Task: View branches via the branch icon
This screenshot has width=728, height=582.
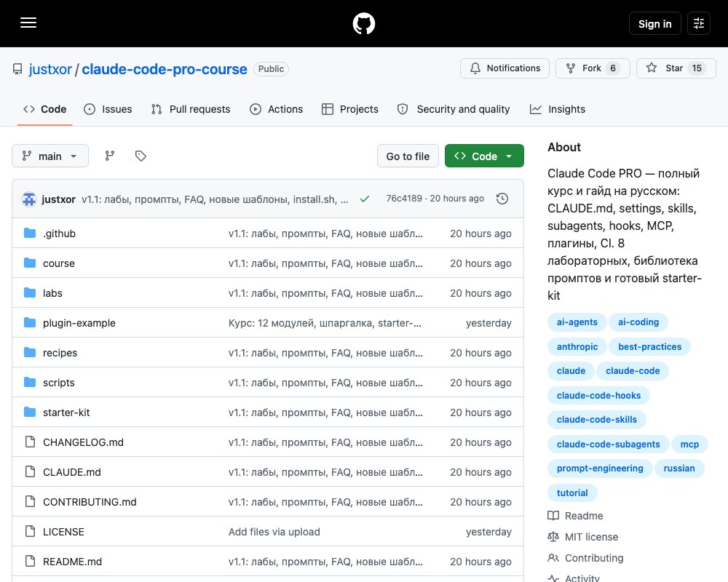Action: (x=110, y=156)
